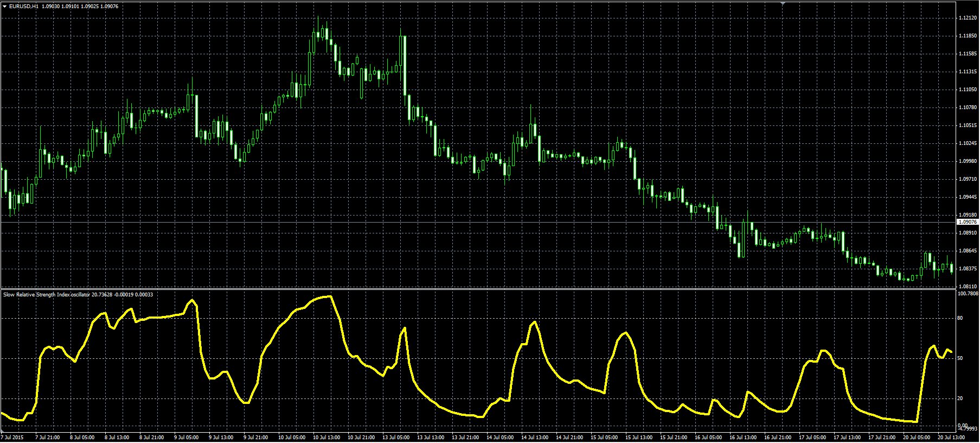Click the 17 Jul 13:00 time label

coord(847,438)
